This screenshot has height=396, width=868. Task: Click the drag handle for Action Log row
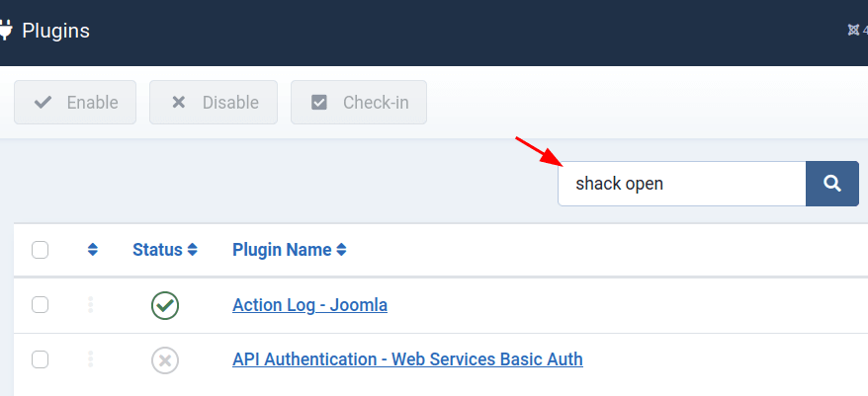pos(91,305)
